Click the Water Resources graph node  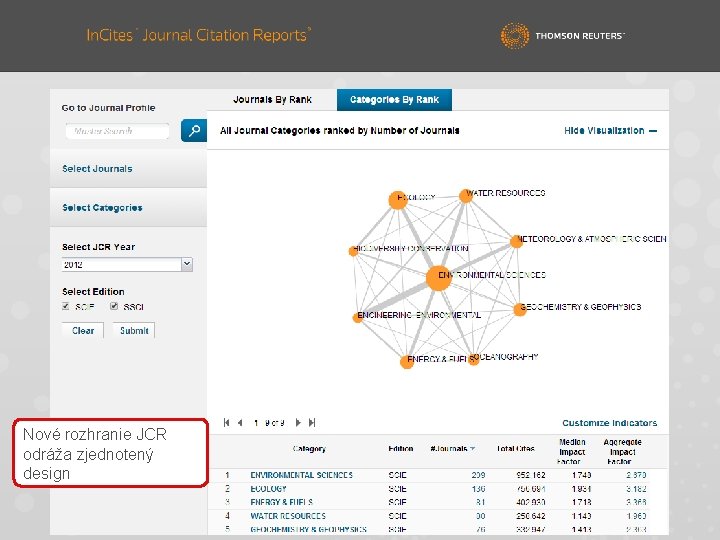coord(466,196)
